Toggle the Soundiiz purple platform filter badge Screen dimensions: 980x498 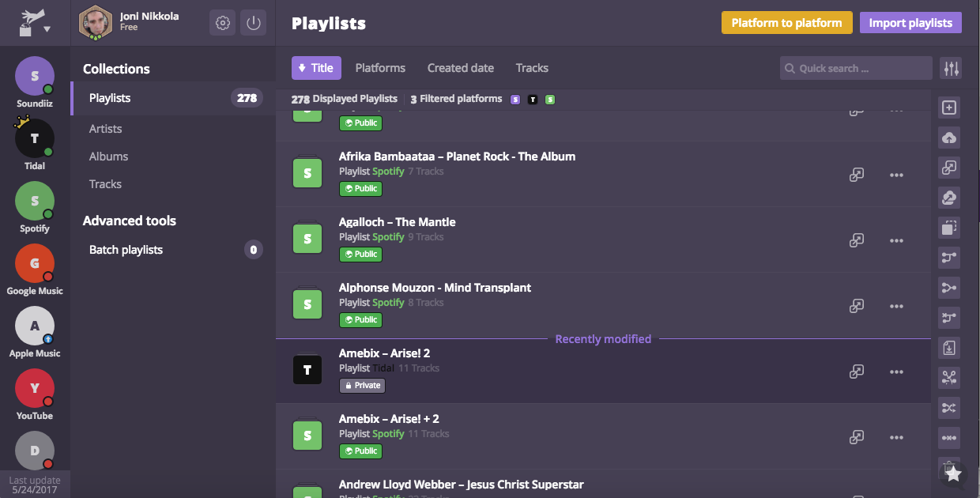point(515,100)
